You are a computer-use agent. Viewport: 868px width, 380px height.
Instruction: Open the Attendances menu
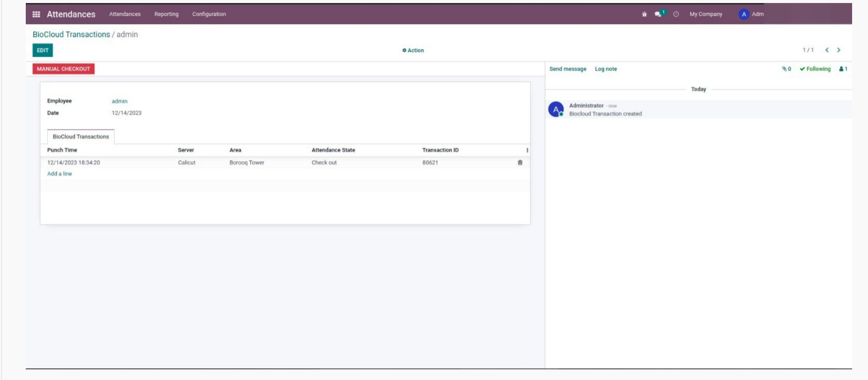coord(125,14)
